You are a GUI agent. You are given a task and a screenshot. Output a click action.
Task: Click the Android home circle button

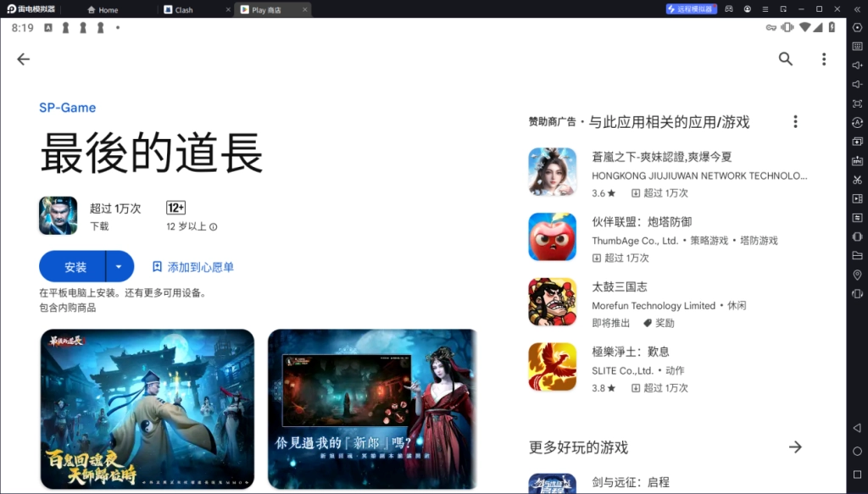pos(857,452)
